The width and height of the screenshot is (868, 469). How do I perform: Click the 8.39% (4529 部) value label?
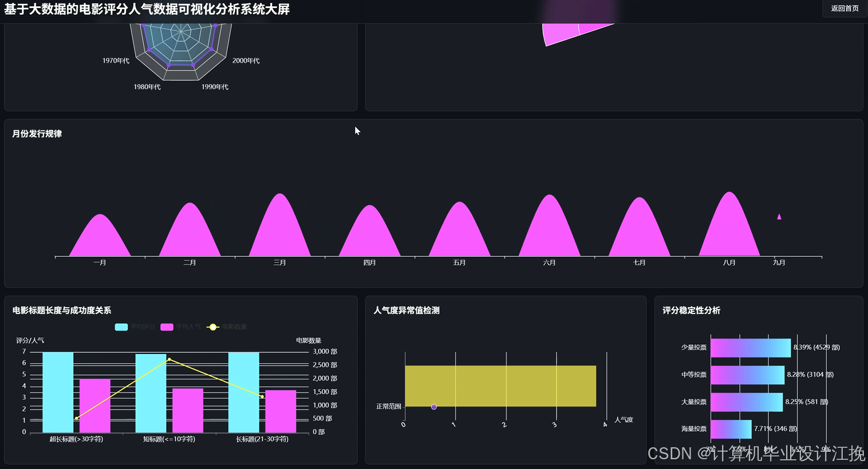(x=816, y=347)
